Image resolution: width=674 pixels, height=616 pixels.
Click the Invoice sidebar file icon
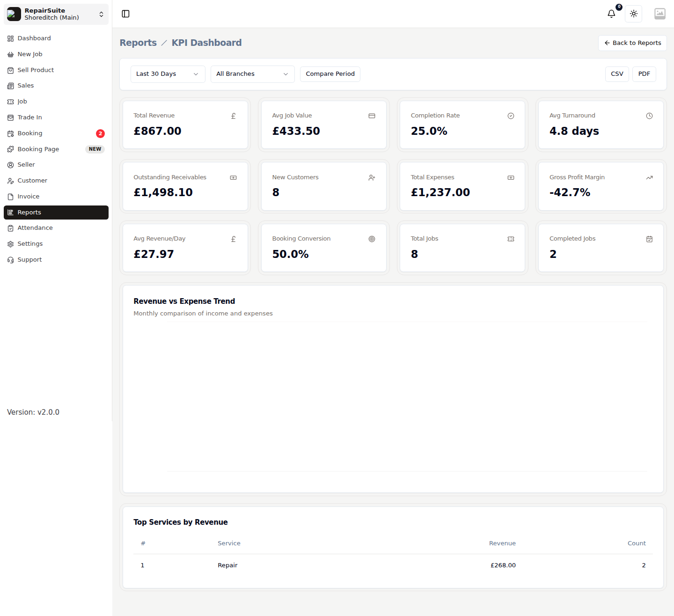tap(11, 197)
